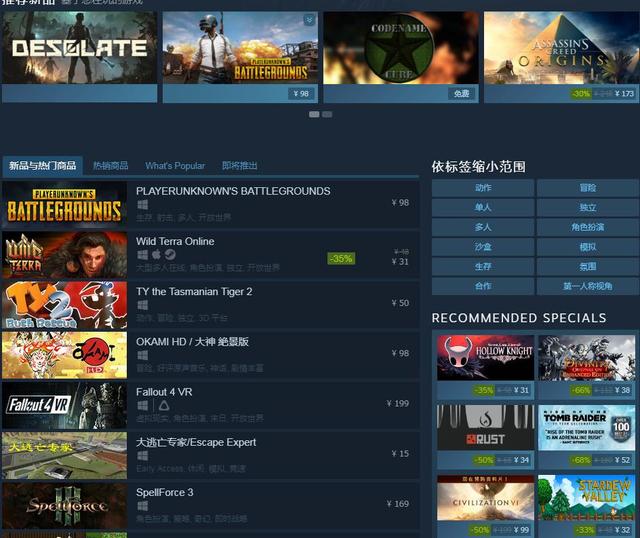Click Windows icon under TY the Tasmanian Tiger 2
The width and height of the screenshot is (640, 538).
[142, 305]
